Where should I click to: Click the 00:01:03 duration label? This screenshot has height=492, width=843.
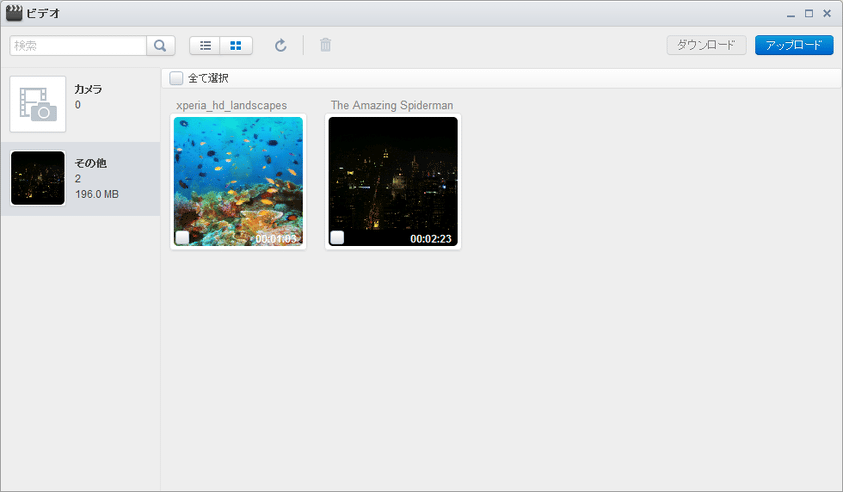tap(276, 239)
